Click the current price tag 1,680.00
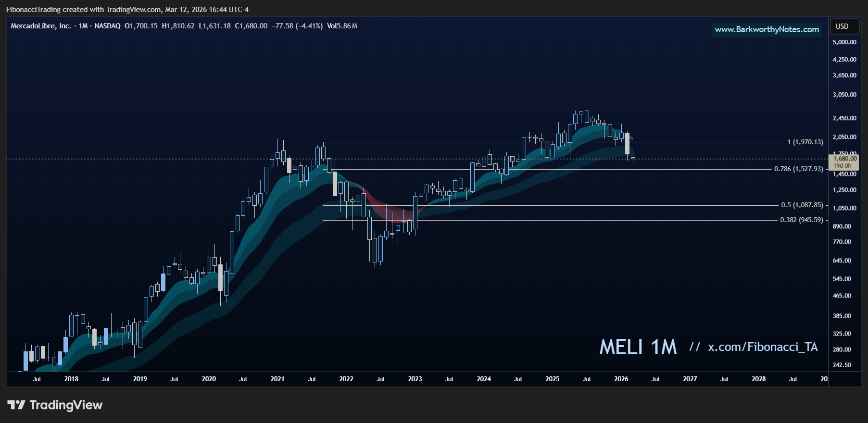 (845, 159)
